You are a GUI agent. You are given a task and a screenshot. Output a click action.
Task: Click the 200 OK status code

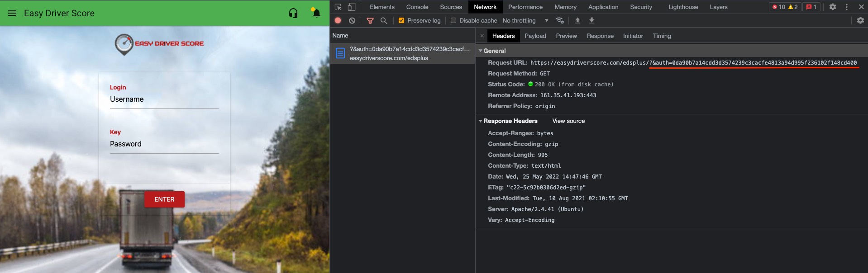click(574, 85)
